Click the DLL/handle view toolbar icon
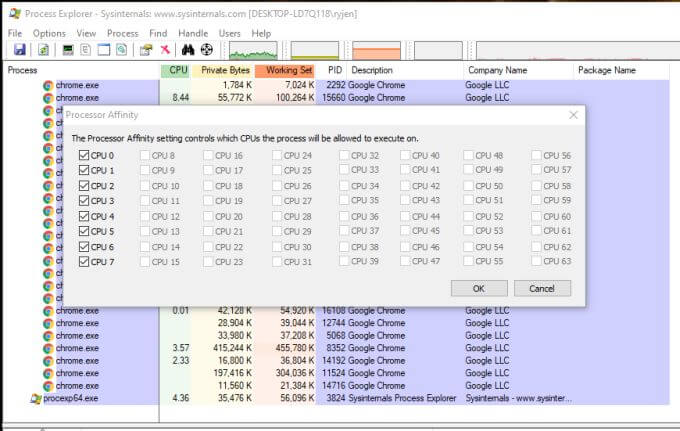The width and height of the screenshot is (680, 431). 121,50
